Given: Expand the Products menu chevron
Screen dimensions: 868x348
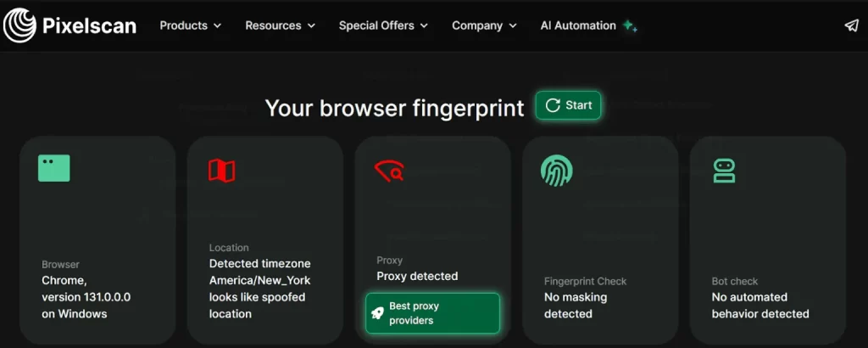Looking at the screenshot, I should (x=218, y=26).
